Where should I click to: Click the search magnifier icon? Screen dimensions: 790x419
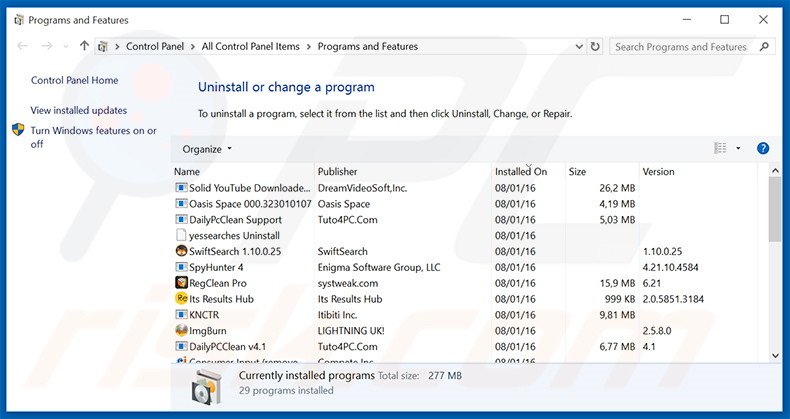pyautogui.click(x=764, y=46)
